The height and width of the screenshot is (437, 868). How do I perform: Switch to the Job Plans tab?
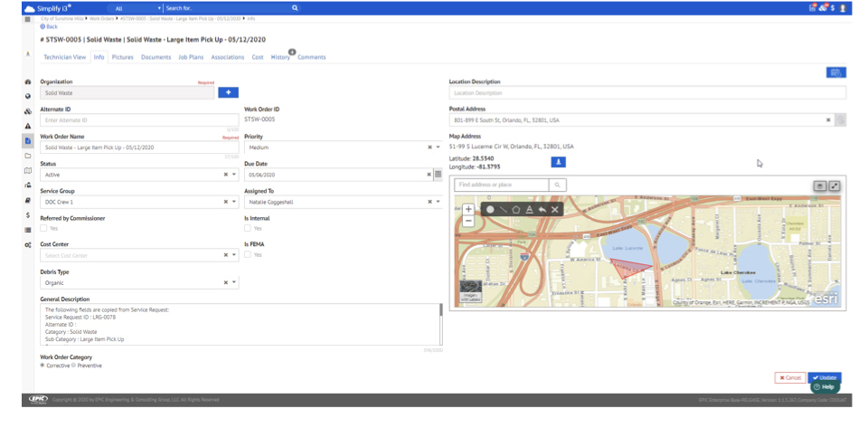tap(191, 57)
